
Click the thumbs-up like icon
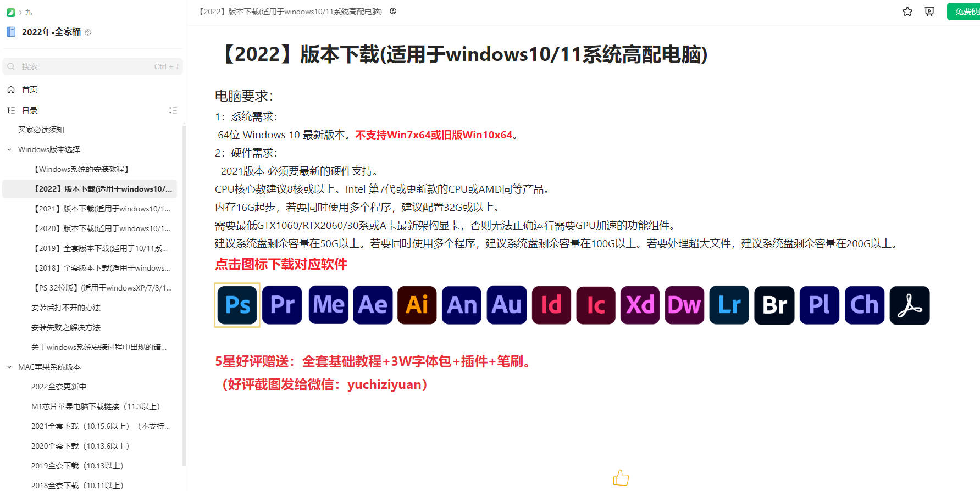[621, 478]
